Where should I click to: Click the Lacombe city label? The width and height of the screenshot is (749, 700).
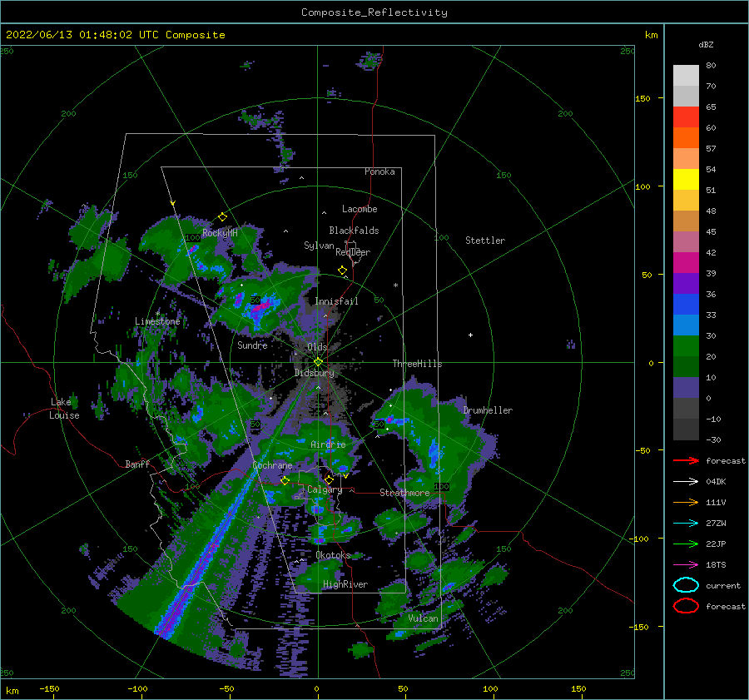point(360,209)
